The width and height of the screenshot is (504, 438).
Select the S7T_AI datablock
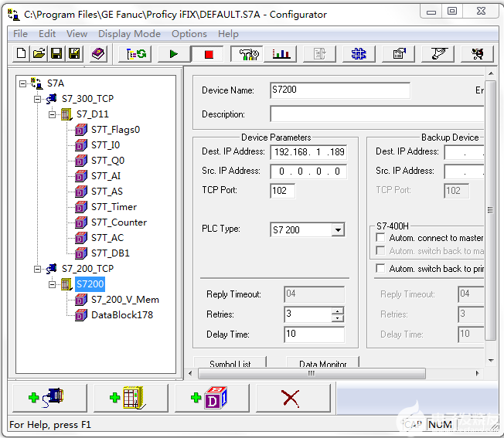106,176
